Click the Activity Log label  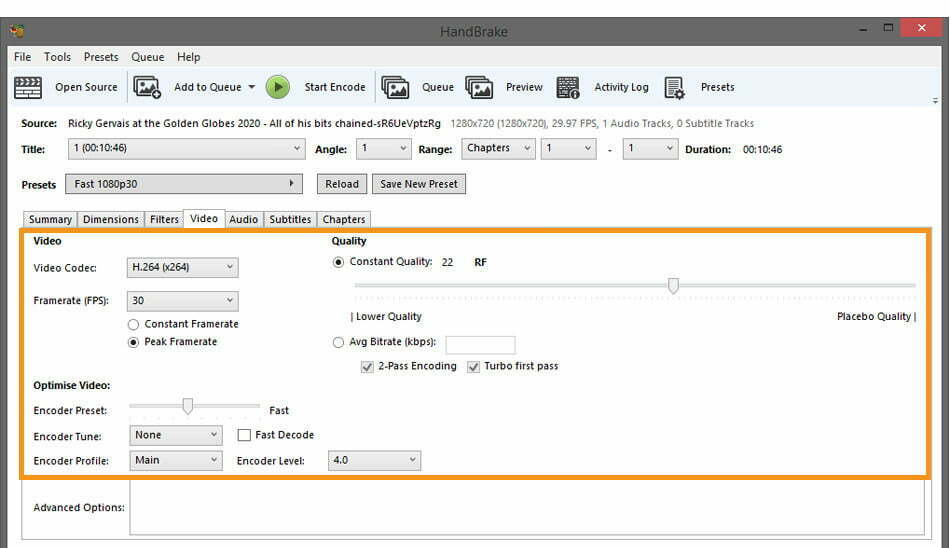621,87
